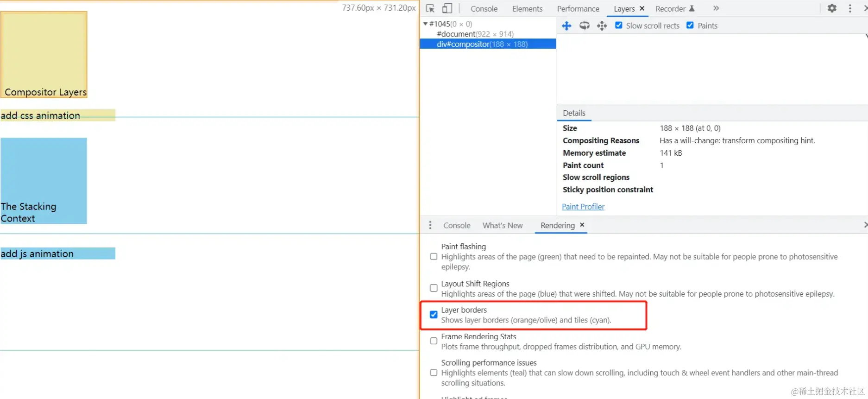Show more DevTools tabs chevron

[716, 8]
